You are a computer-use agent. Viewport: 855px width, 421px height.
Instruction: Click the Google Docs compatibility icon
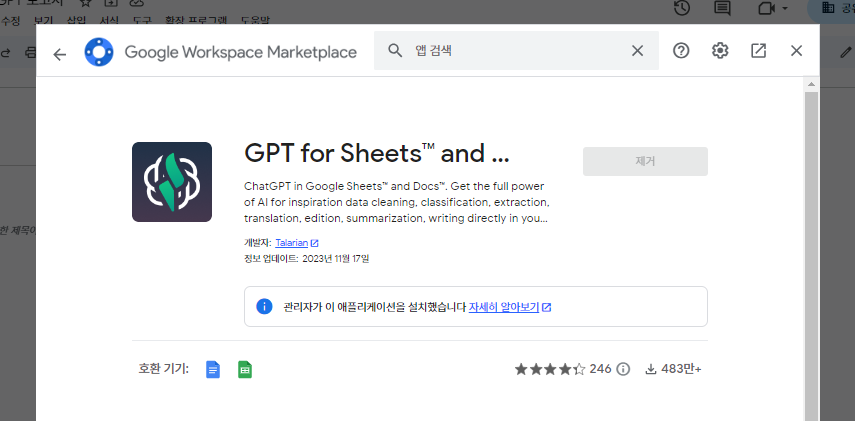click(x=213, y=370)
